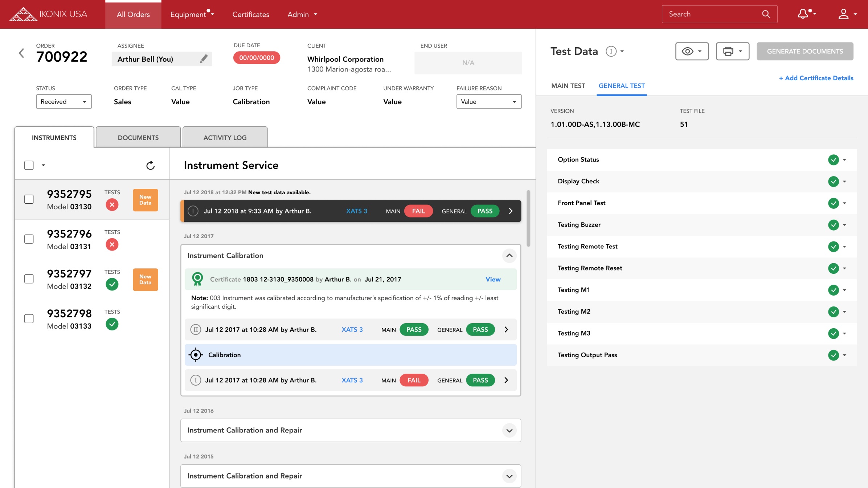Screen dimensions: 868x488
Task: Expand the 2016 Instrument Calibration and Repair
Action: [x=509, y=430]
